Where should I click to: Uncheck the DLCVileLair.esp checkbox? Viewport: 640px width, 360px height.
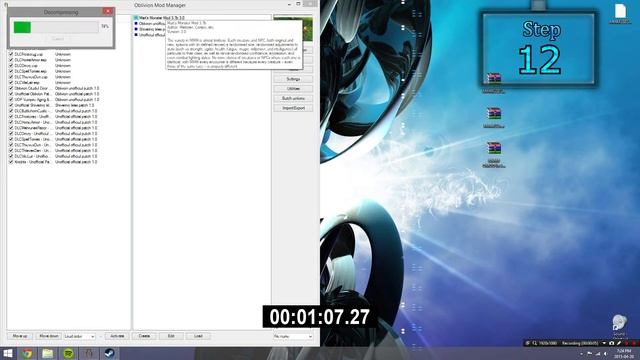tap(11, 82)
